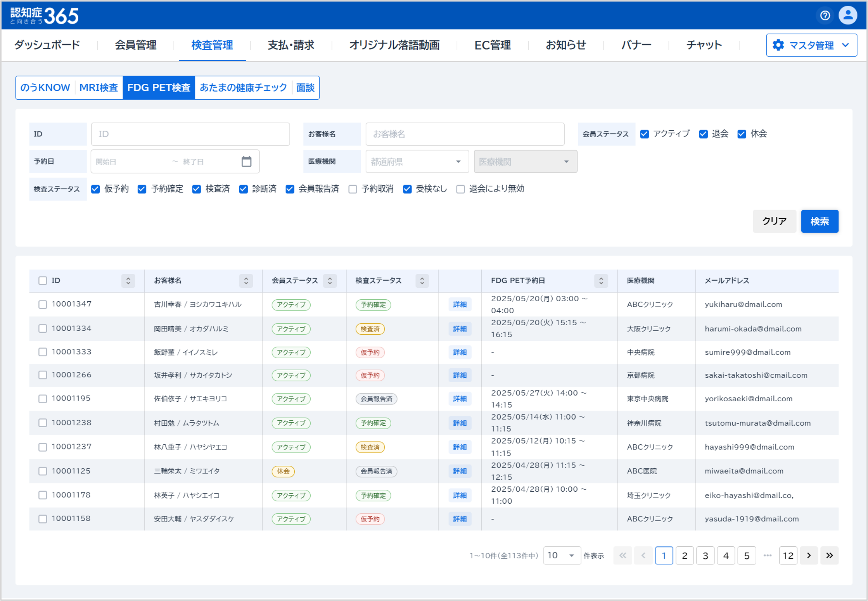Go to next results page arrow
868x601 pixels.
point(809,555)
